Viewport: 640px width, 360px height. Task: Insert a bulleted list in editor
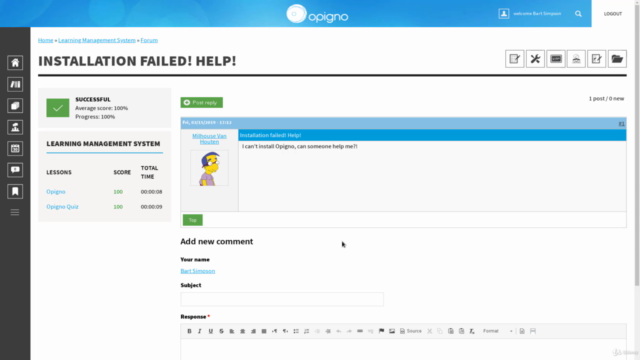tap(296, 331)
